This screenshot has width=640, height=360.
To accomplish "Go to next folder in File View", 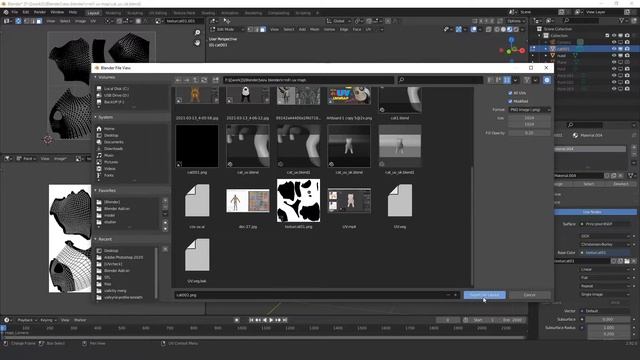I will pos(187,80).
